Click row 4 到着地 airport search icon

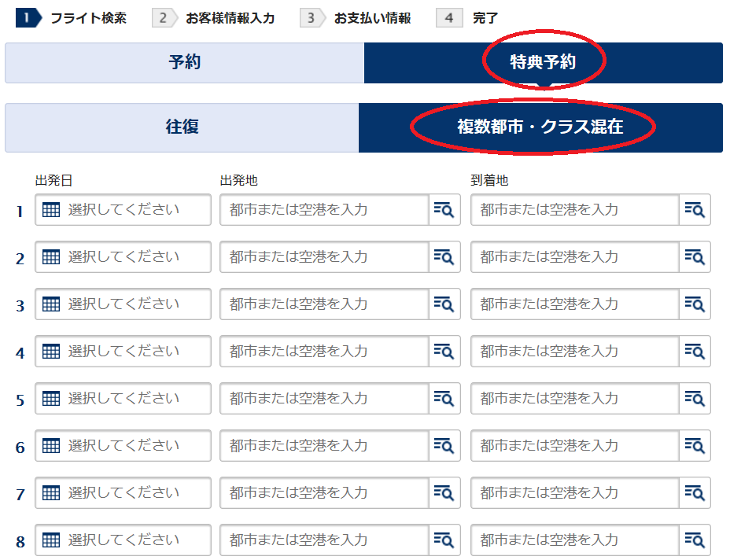click(x=695, y=352)
